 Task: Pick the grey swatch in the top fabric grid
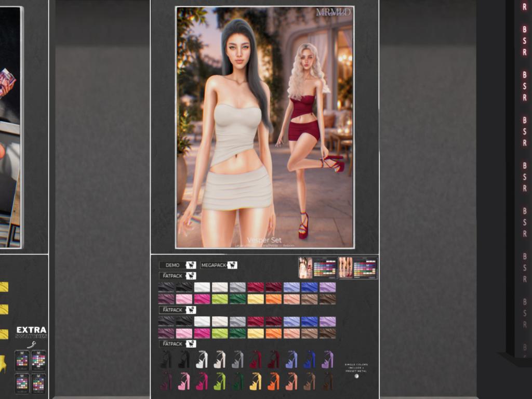(238, 287)
